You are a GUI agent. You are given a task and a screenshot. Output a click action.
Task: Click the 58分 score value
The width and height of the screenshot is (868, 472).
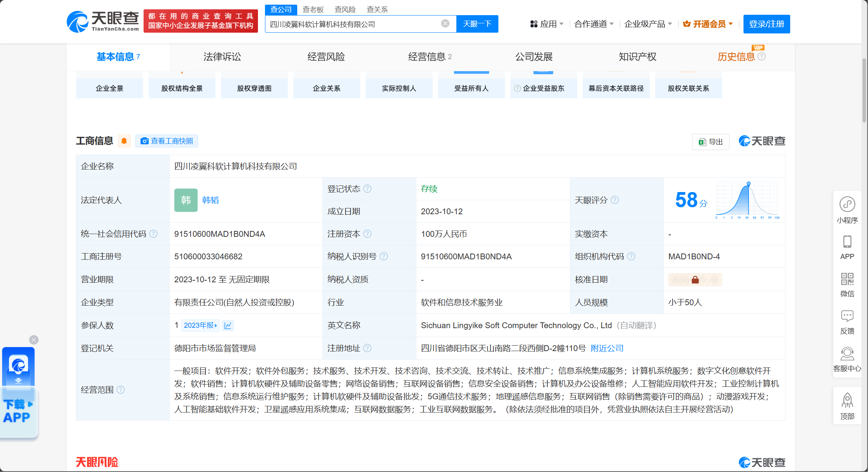(691, 200)
